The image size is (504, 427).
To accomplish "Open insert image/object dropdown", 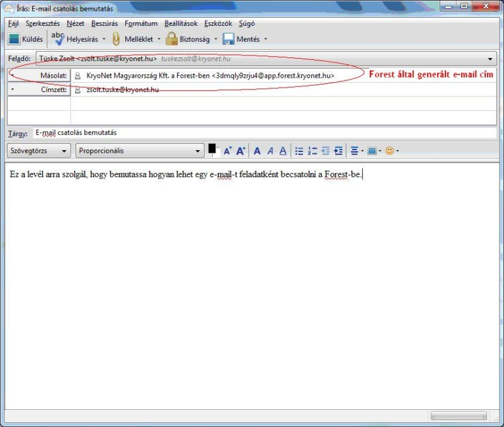I will pyautogui.click(x=374, y=151).
